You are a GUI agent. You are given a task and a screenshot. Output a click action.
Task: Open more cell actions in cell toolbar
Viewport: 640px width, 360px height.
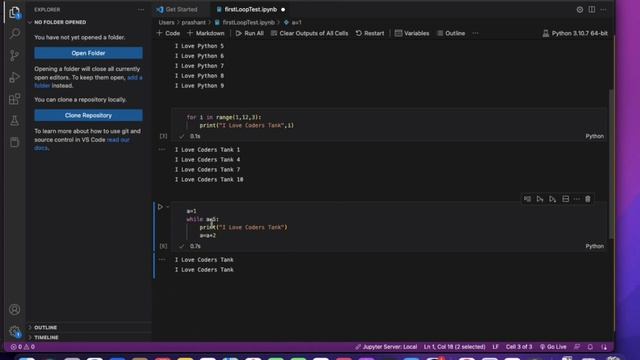click(576, 199)
